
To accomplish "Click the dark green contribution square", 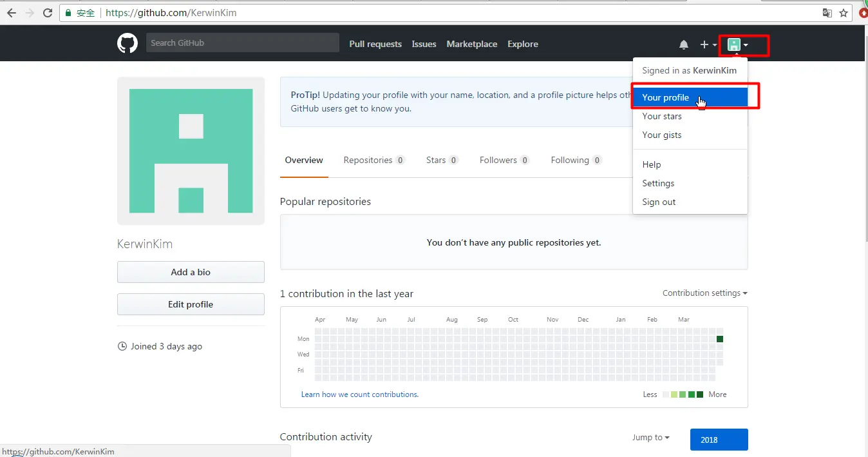I will click(720, 339).
